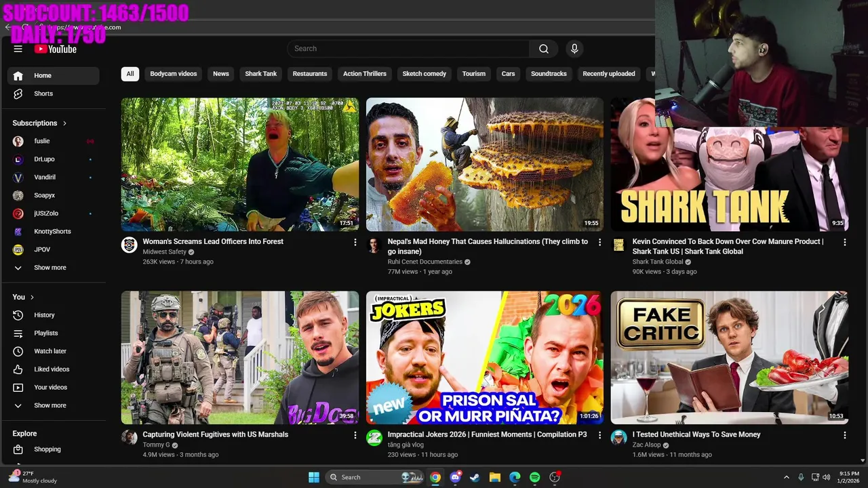Image resolution: width=868 pixels, height=488 pixels.
Task: Select the Shark Tank filter chip
Action: (x=261, y=74)
